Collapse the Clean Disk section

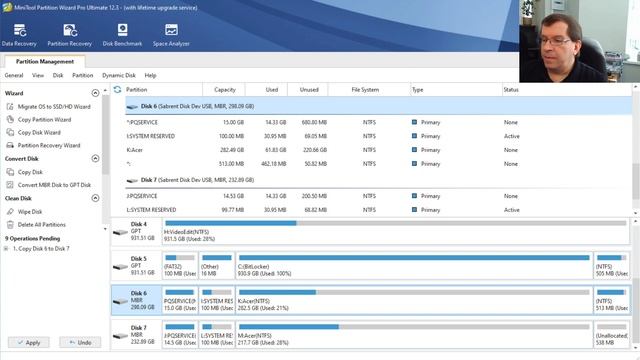[95, 198]
